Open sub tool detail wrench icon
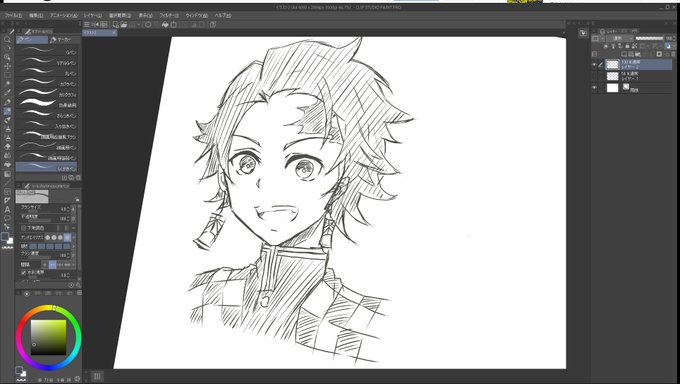 (78, 285)
